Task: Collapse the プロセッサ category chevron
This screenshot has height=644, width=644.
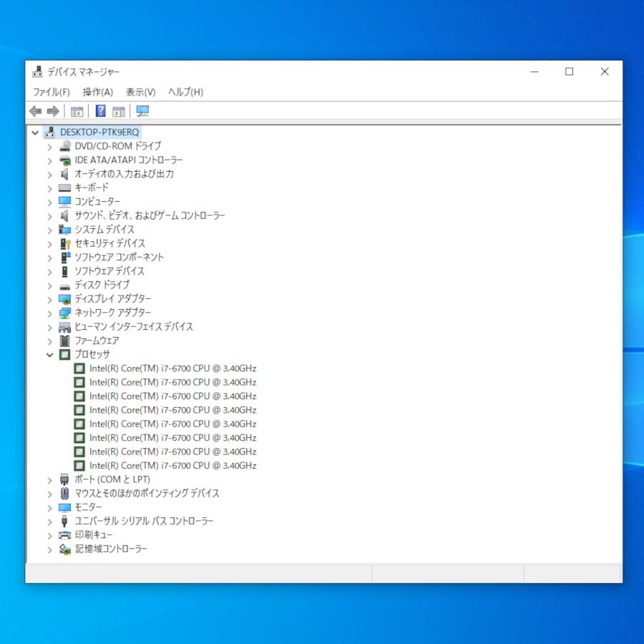Action: click(x=49, y=355)
